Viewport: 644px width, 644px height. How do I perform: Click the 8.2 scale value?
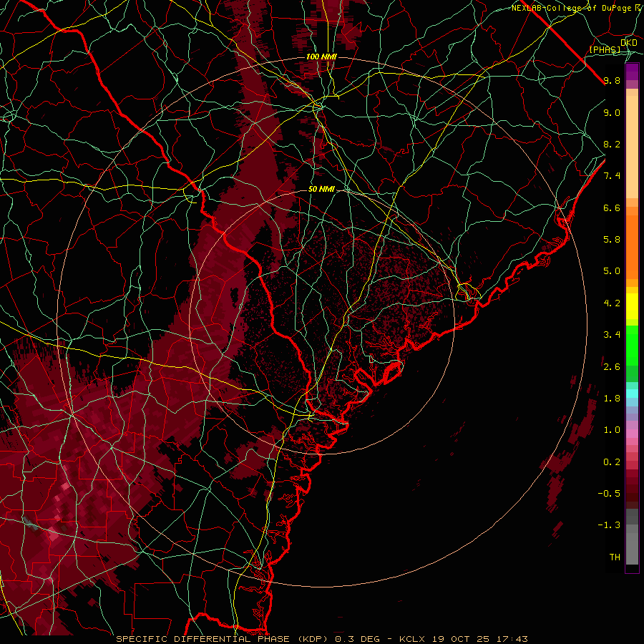coord(612,144)
